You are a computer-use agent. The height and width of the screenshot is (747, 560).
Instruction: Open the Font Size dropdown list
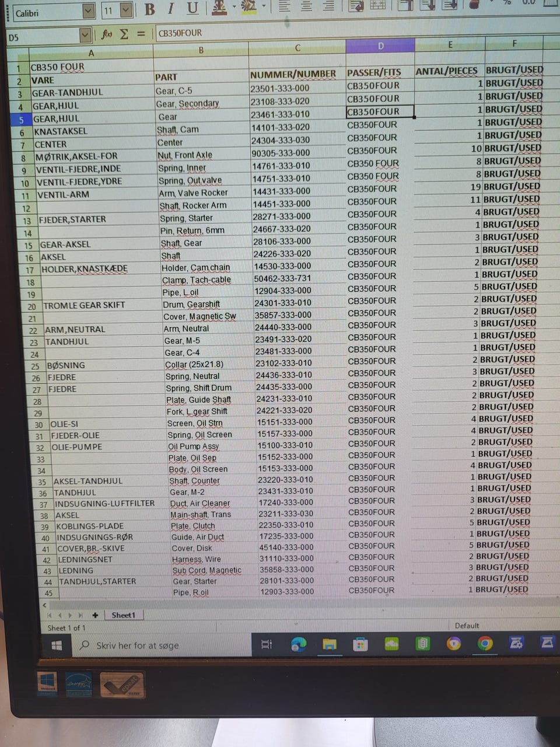coord(126,10)
